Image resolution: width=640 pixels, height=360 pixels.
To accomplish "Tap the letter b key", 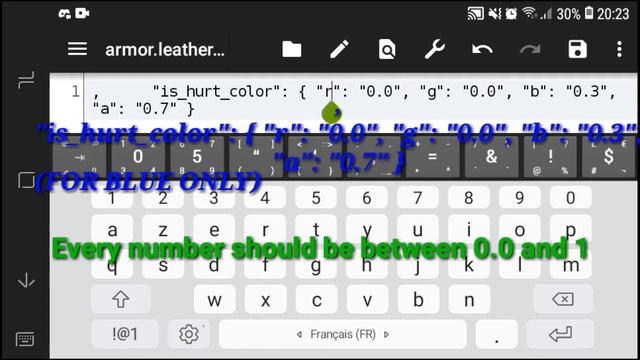I will pos(418,300).
